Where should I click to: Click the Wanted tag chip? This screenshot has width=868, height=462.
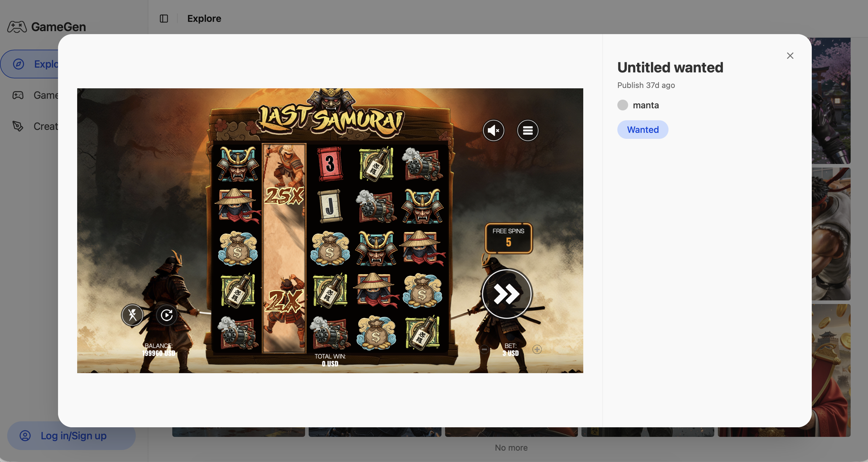pyautogui.click(x=642, y=130)
